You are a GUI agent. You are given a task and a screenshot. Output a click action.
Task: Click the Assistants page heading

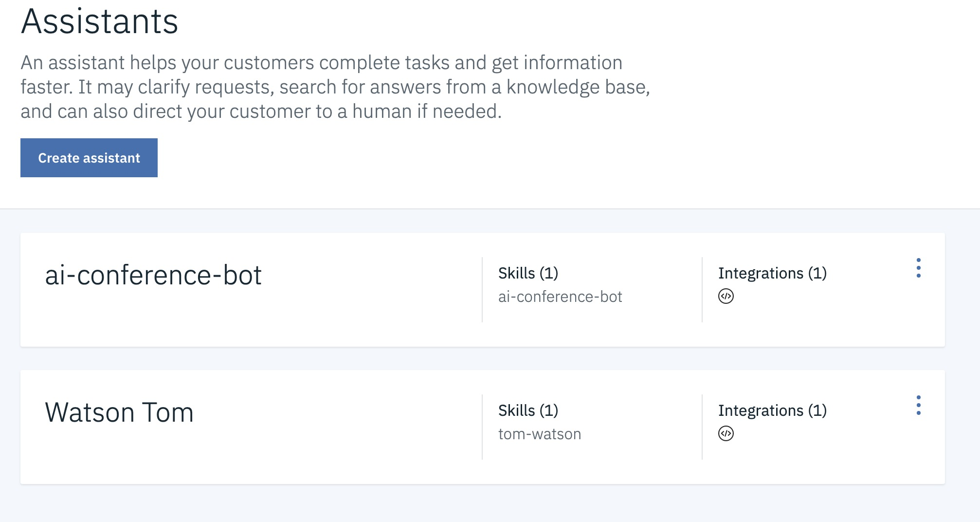tap(100, 22)
